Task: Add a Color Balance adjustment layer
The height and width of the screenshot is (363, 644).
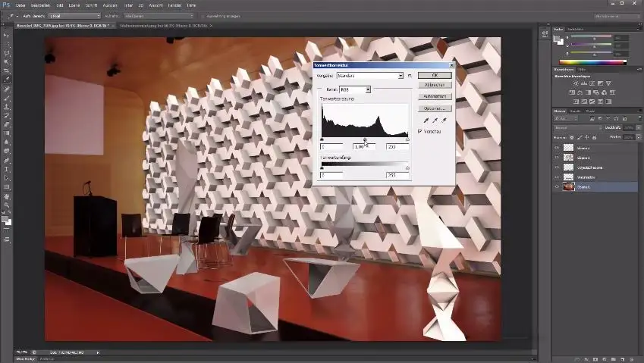Action: click(x=580, y=92)
